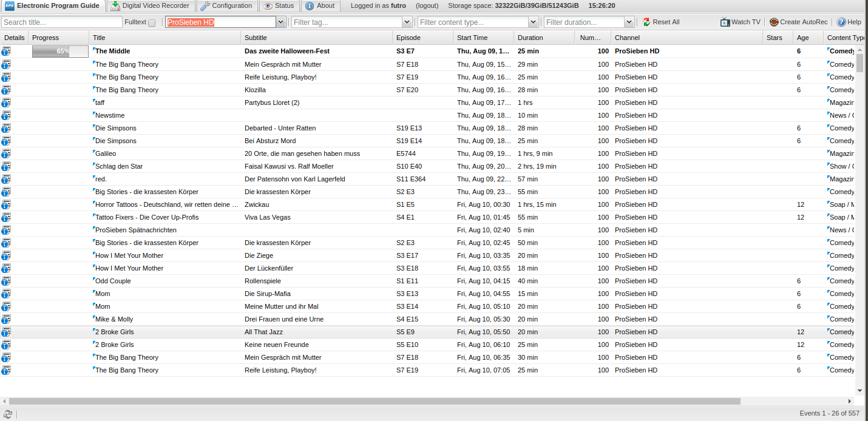This screenshot has height=421, width=868.
Task: Open the Digital Video Recorder tab
Action: click(x=151, y=6)
